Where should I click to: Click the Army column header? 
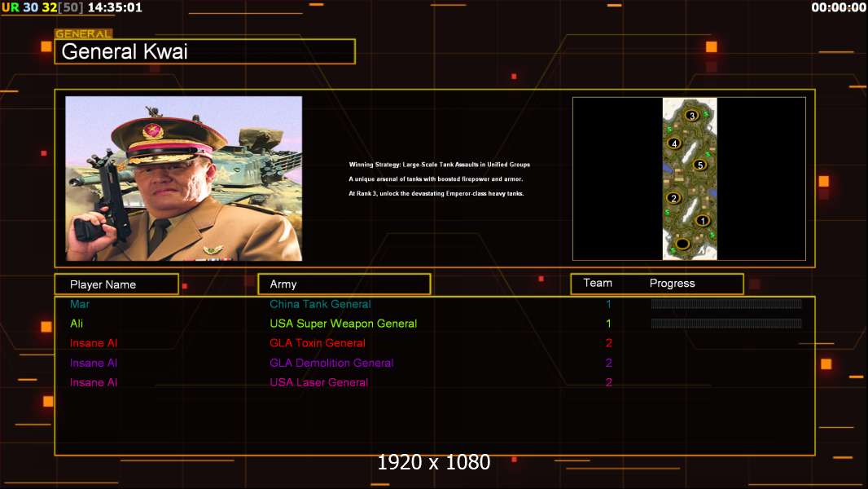(344, 284)
